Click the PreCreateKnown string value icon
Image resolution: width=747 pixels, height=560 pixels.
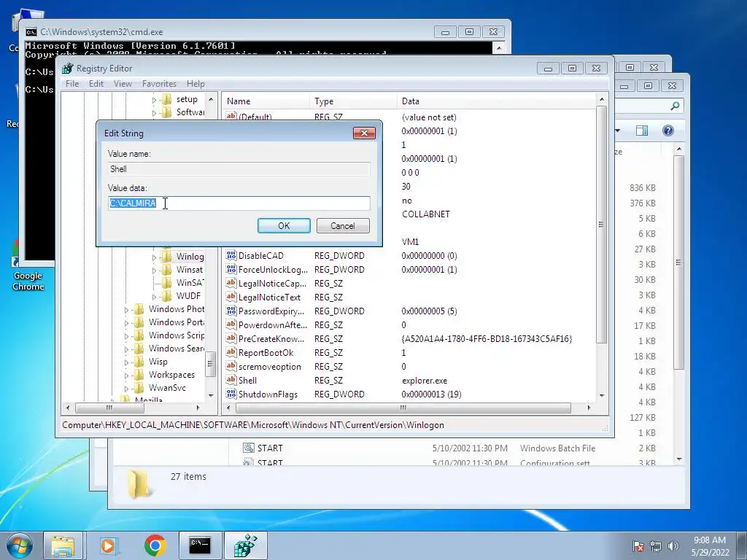click(x=231, y=338)
